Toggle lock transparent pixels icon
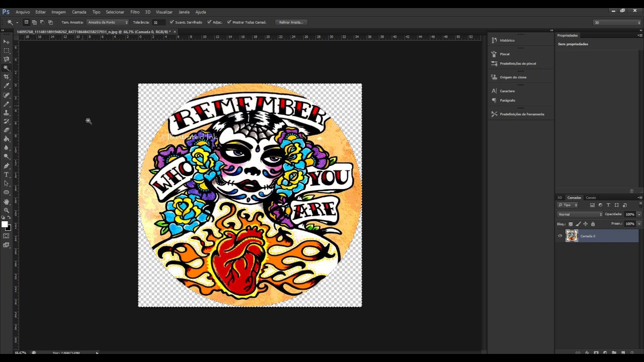The width and height of the screenshot is (644, 362). pos(571,224)
